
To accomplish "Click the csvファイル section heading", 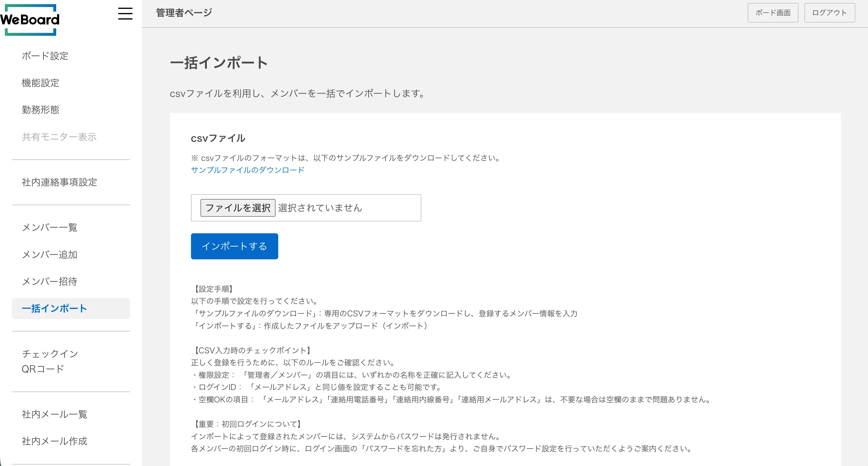I will 218,138.
